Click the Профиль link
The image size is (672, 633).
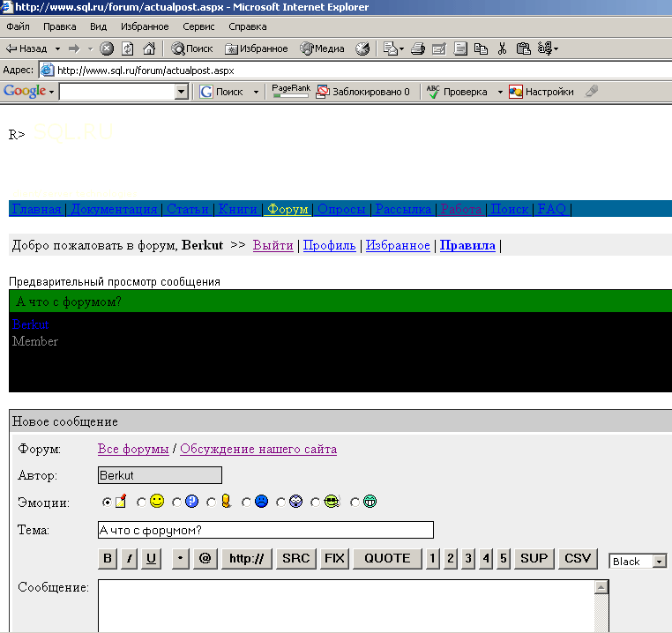tap(329, 245)
